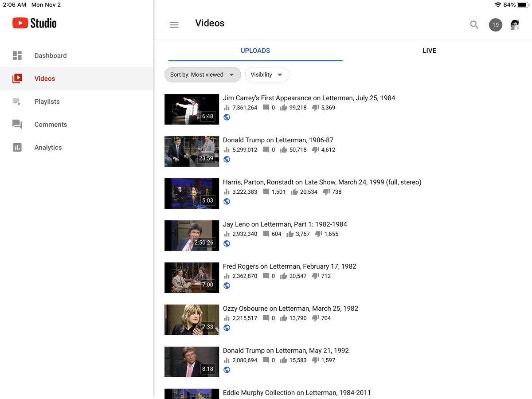Open Jim Carrey's First Appearance video title

point(309,98)
